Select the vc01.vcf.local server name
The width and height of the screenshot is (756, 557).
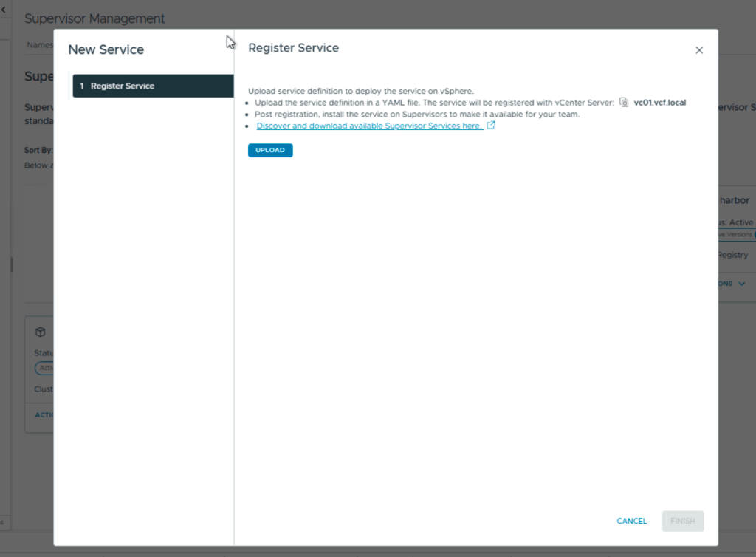pos(659,103)
